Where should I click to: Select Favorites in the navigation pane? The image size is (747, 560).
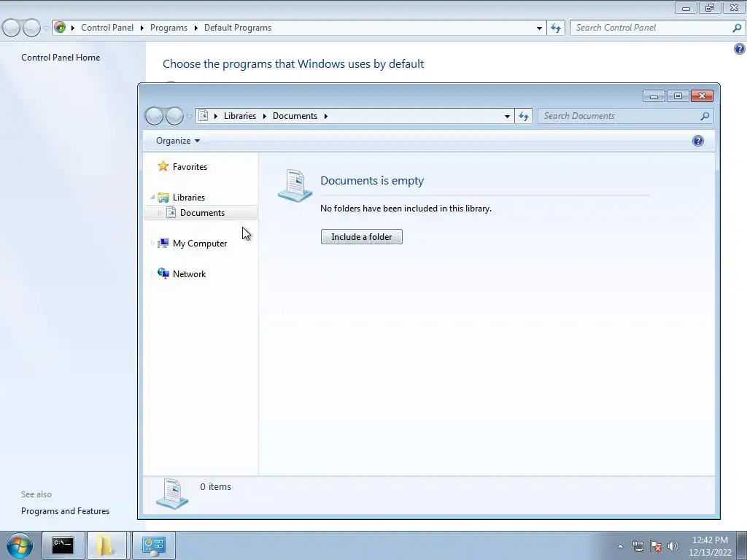190,167
